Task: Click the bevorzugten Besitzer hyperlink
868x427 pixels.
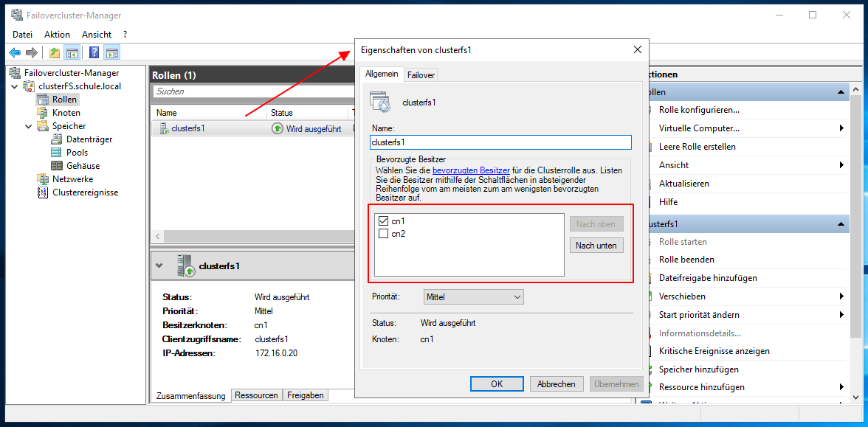Action: pos(471,170)
